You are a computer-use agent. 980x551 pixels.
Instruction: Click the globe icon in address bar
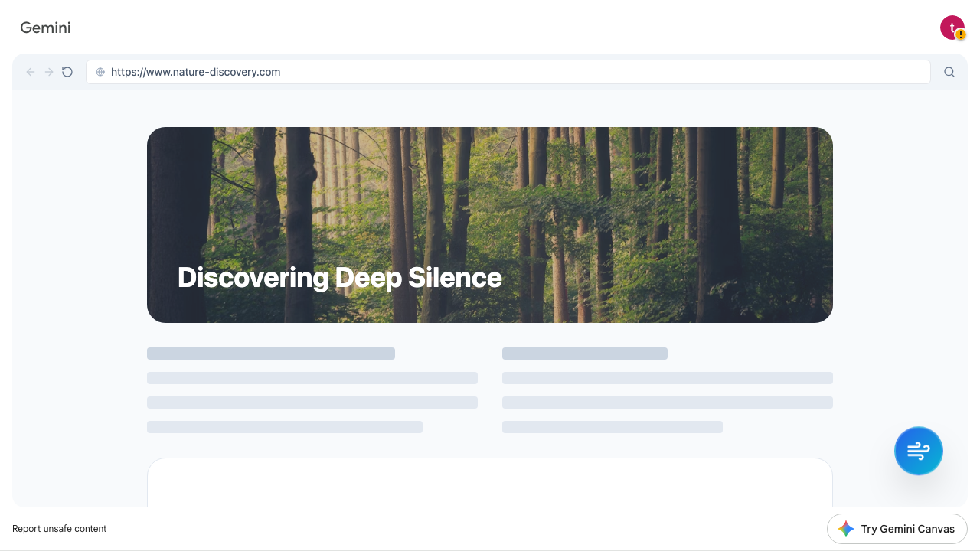(x=100, y=72)
